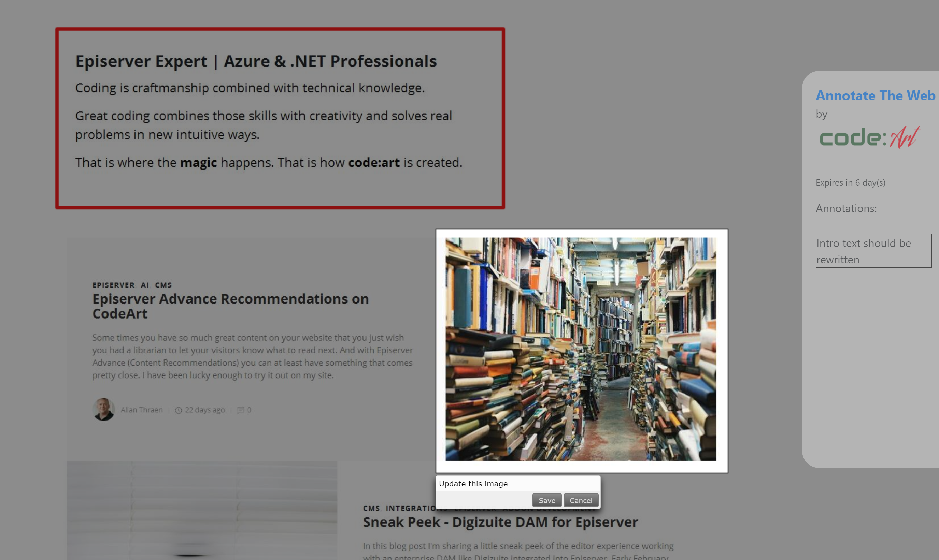Image resolution: width=939 pixels, height=560 pixels.
Task: Open 'Episerver Advance Recommendations on CodeArt' article
Action: point(230,306)
